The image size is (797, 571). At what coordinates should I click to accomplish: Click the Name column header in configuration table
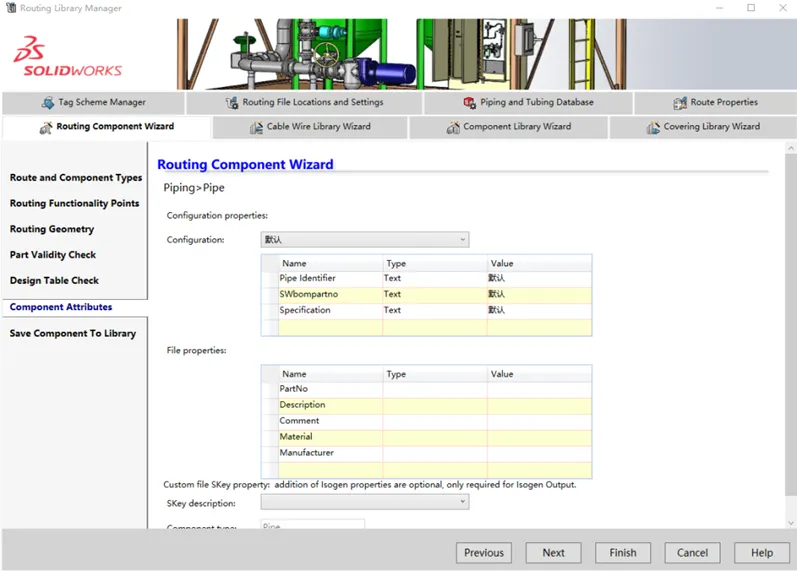tap(330, 263)
